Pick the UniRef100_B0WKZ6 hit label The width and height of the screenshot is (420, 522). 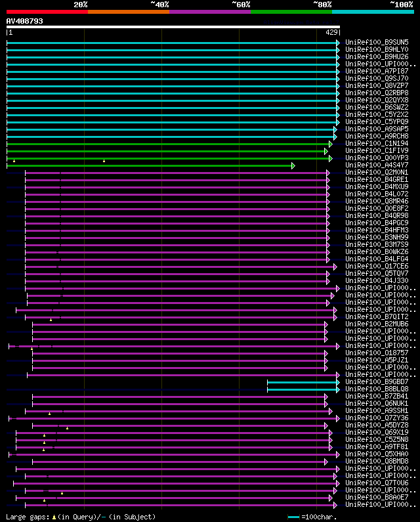tap(377, 251)
